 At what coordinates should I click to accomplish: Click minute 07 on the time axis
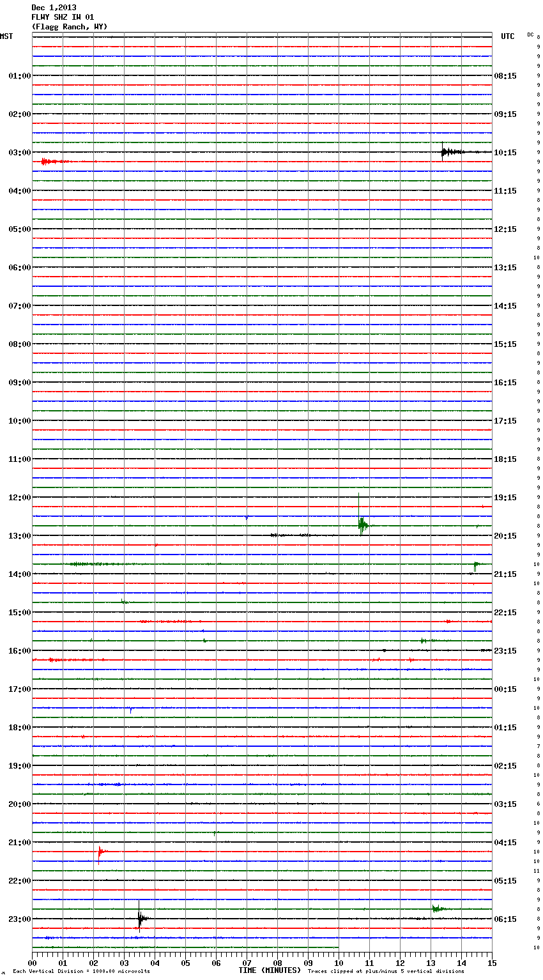tap(247, 963)
